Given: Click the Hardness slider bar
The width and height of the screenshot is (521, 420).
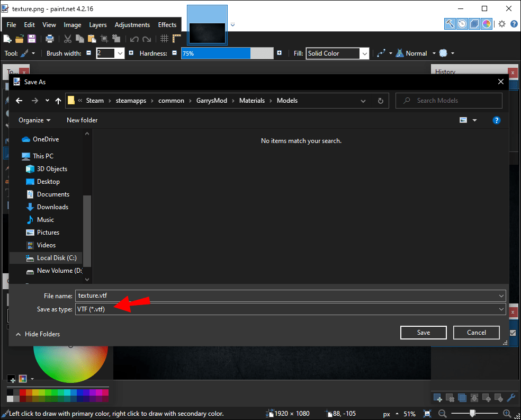Looking at the screenshot, I should pyautogui.click(x=227, y=53).
